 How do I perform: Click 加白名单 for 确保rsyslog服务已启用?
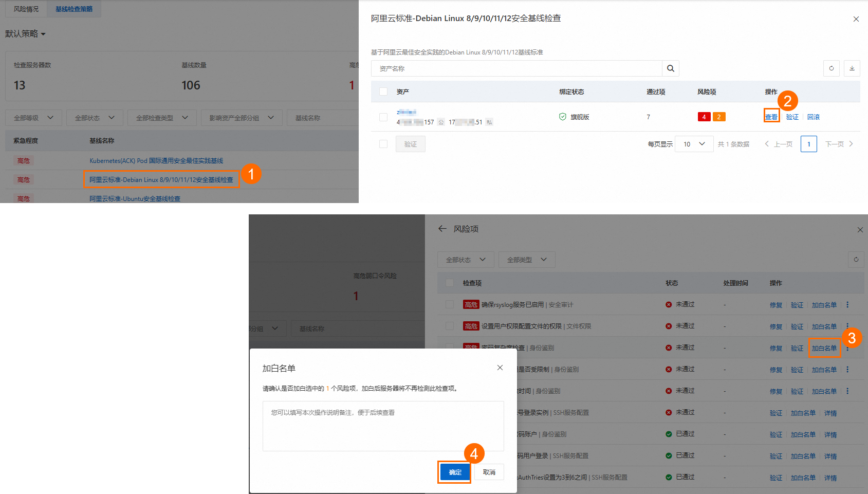tap(824, 305)
